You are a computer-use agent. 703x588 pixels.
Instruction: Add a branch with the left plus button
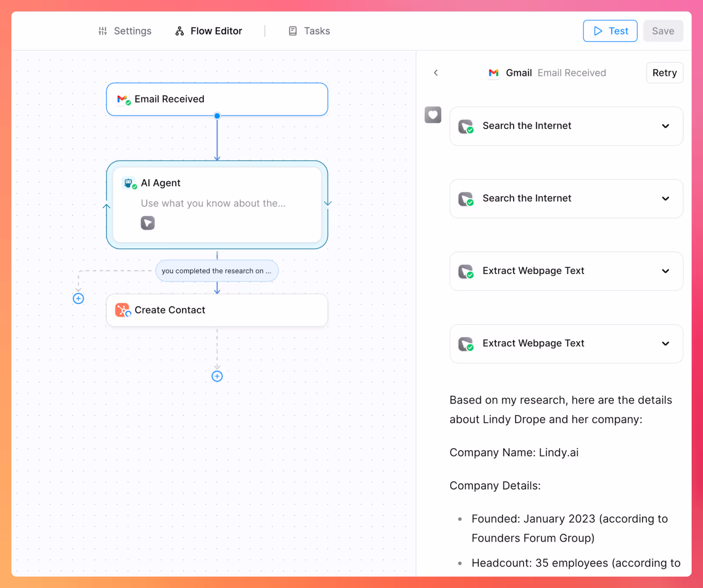[78, 299]
